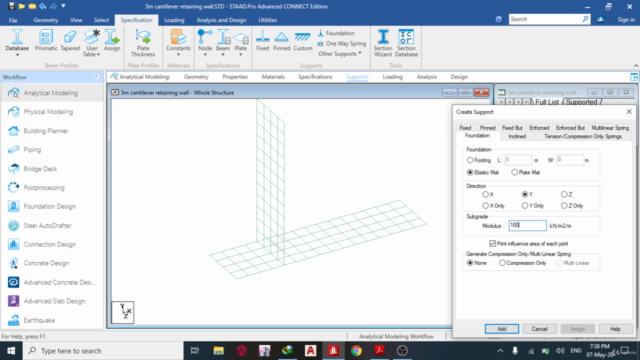
Task: Select Compression Only spring option
Action: pyautogui.click(x=502, y=263)
